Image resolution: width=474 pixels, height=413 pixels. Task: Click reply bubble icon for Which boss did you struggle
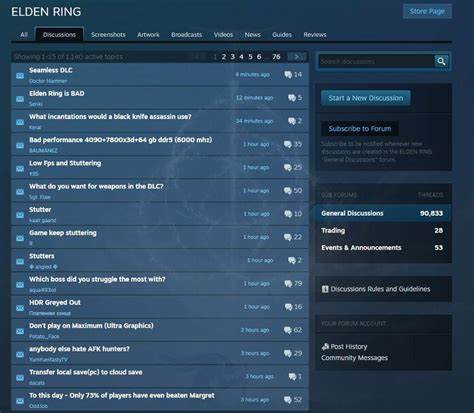click(288, 284)
